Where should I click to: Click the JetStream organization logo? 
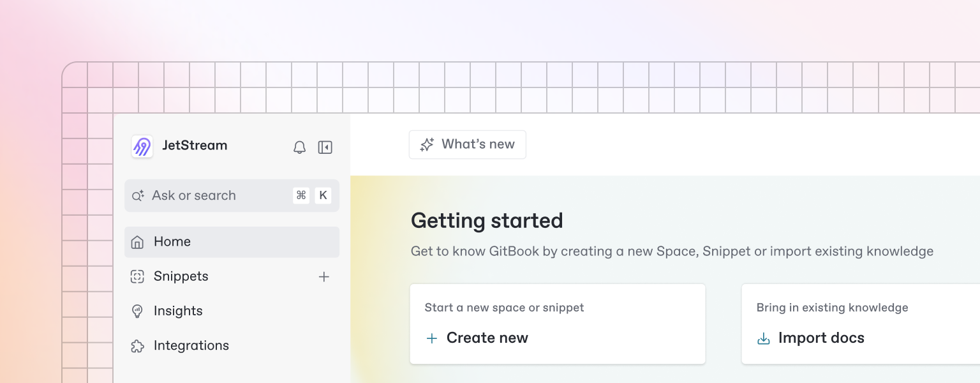pyautogui.click(x=142, y=146)
